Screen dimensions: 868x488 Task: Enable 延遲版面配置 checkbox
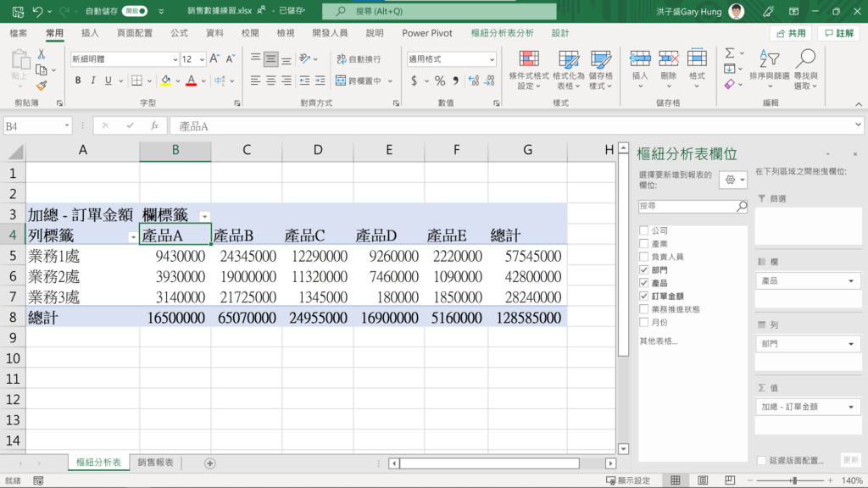click(762, 461)
